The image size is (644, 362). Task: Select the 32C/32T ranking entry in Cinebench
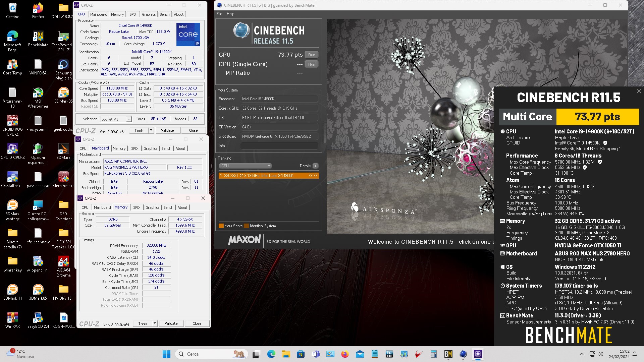pyautogui.click(x=269, y=176)
